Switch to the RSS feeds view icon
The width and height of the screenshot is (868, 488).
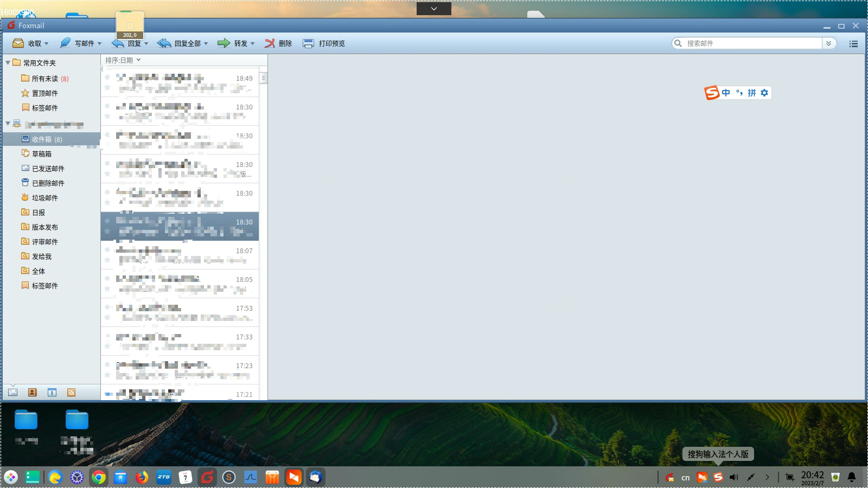(x=71, y=393)
